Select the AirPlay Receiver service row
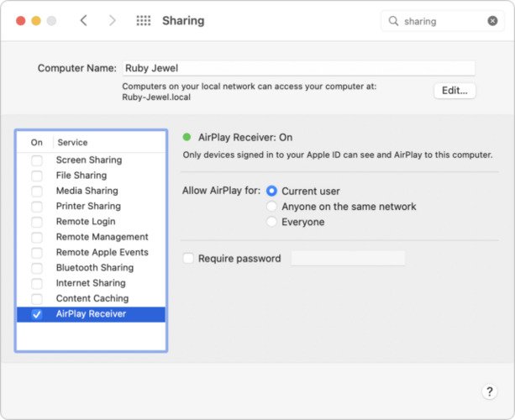Viewport: 515px width, 420px height. (91, 314)
